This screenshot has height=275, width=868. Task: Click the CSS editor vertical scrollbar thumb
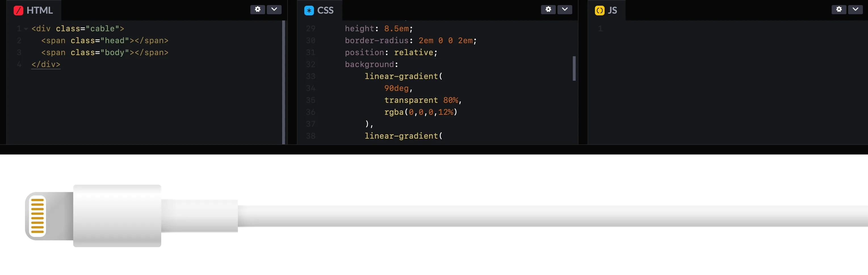coord(574,68)
